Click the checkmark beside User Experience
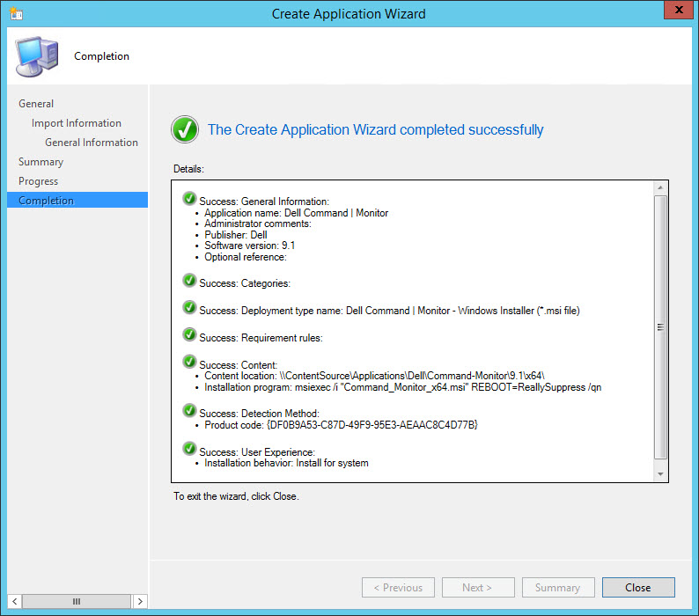 189,450
